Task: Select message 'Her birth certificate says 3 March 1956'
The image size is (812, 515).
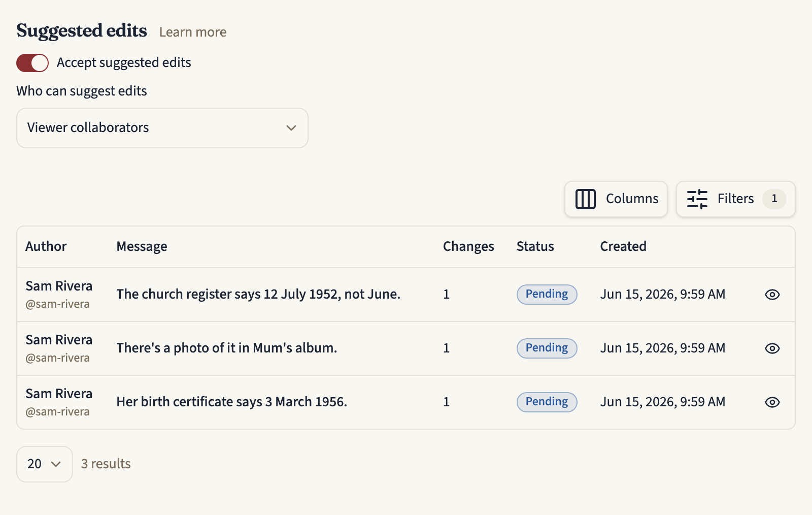Action: click(x=232, y=402)
